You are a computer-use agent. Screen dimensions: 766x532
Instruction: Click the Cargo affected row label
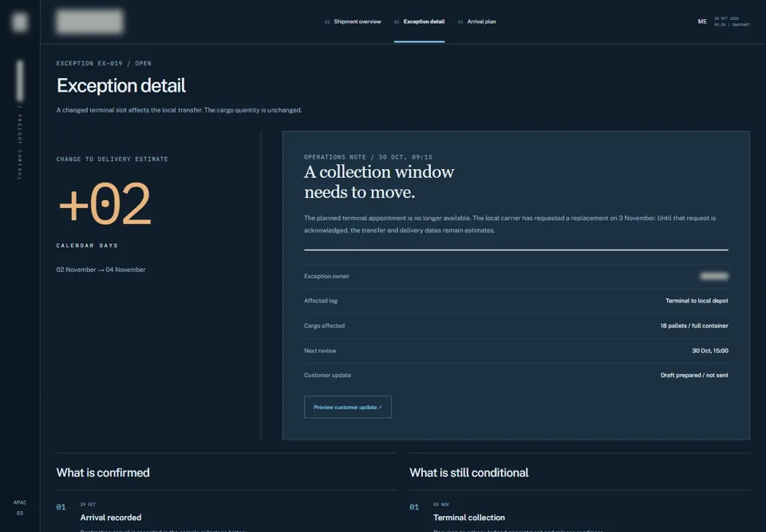324,326
